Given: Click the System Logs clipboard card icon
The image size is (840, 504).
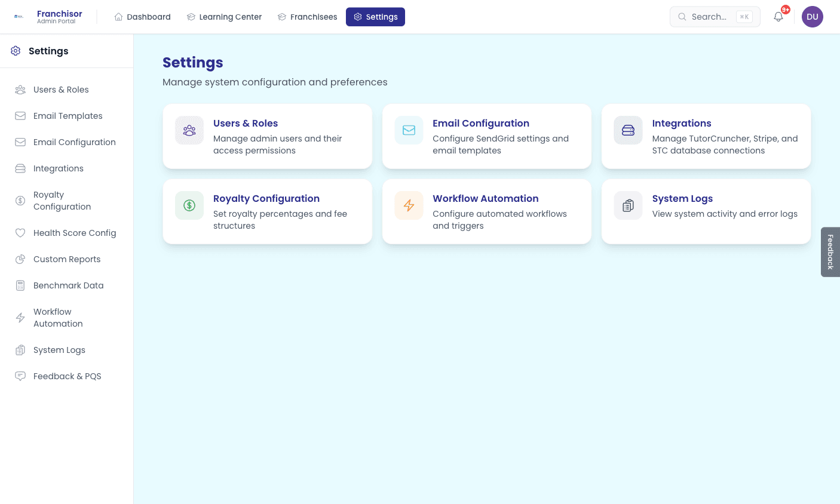Looking at the screenshot, I should (628, 205).
